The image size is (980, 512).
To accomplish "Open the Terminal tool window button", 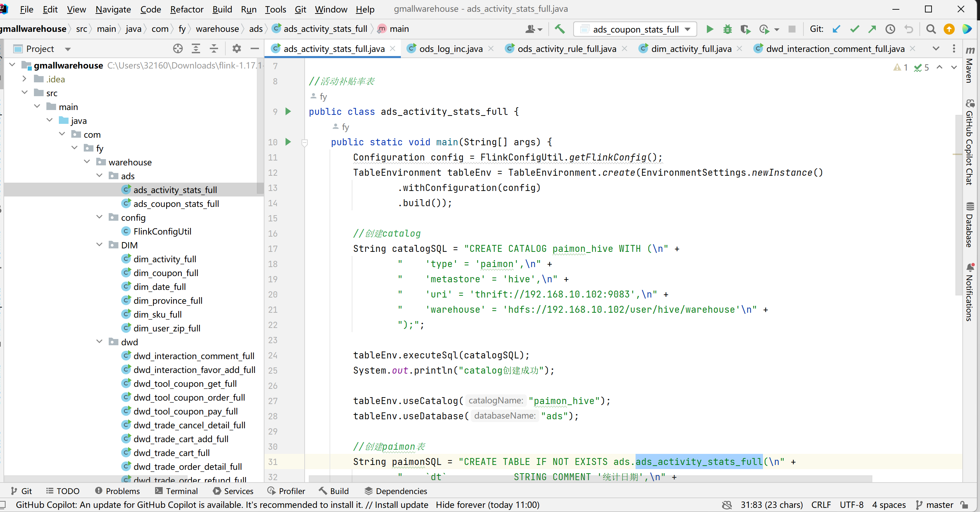I will 177,491.
